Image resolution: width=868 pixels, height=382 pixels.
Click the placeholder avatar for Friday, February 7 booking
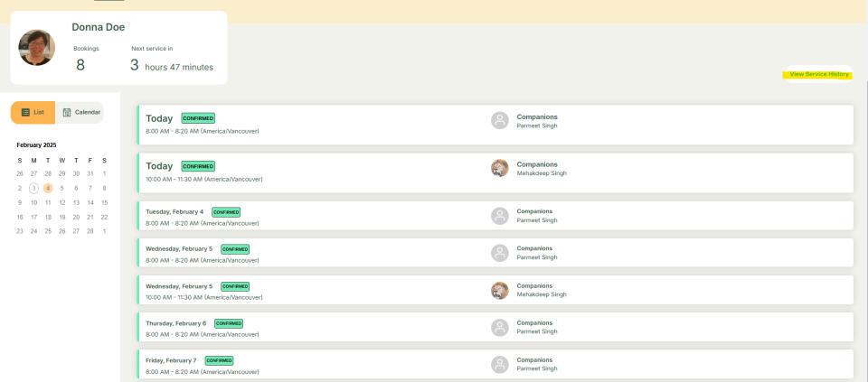499,365
